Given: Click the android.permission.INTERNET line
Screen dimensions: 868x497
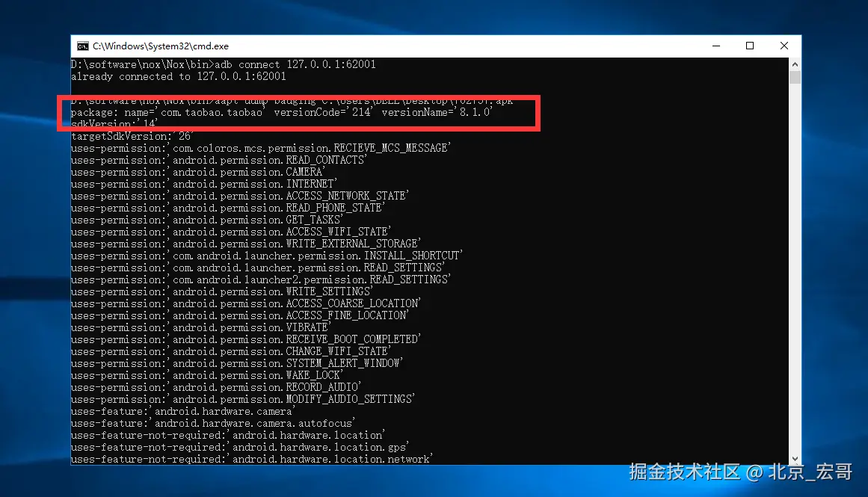Looking at the screenshot, I should tap(203, 184).
